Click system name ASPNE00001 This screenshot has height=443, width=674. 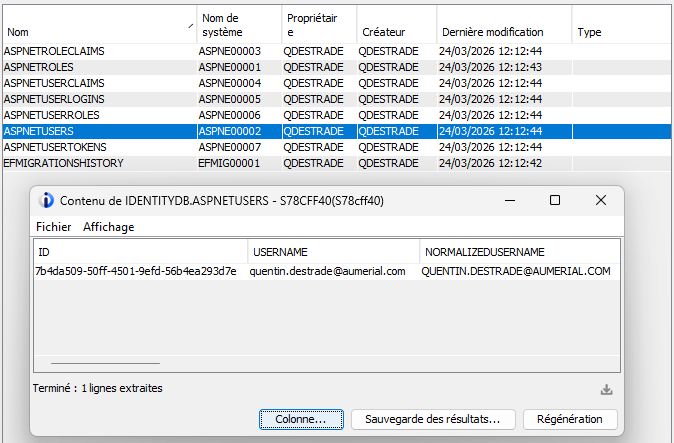[230, 67]
